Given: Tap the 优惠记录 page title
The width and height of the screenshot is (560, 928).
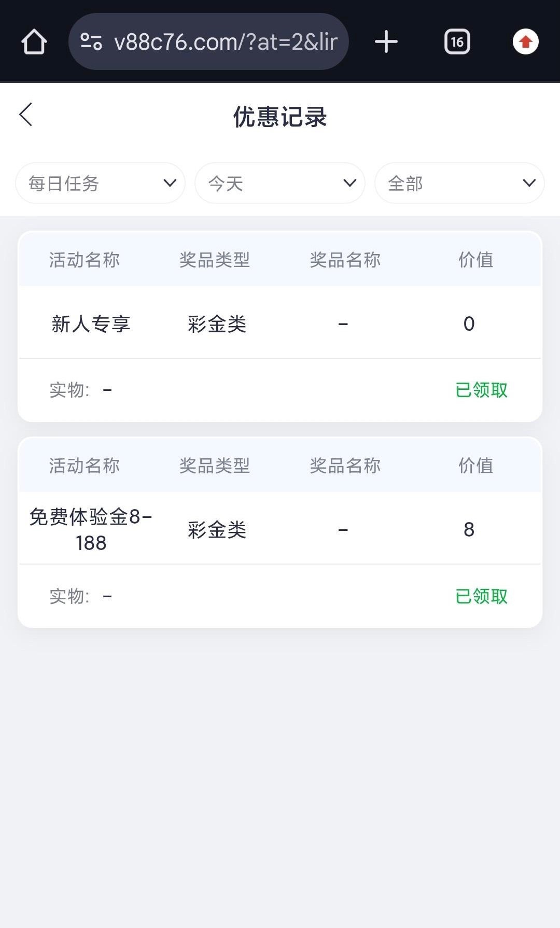Looking at the screenshot, I should tap(280, 117).
